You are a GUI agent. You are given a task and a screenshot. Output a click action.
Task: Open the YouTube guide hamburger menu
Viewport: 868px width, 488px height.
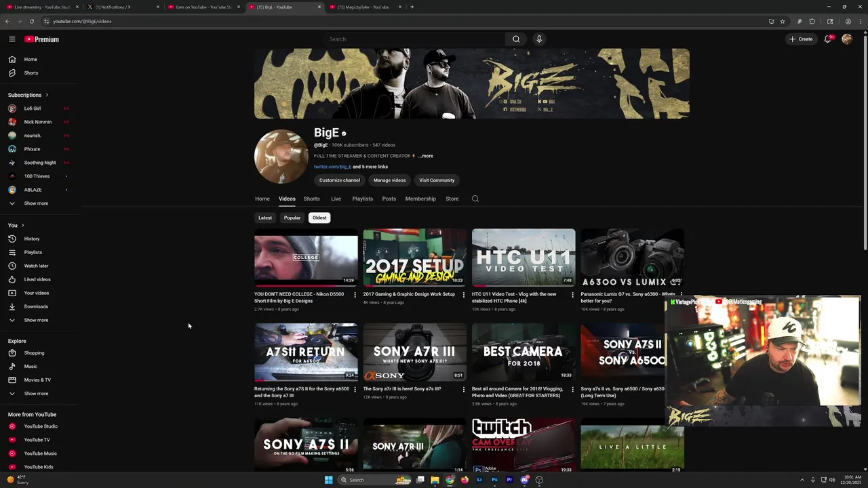(12, 39)
